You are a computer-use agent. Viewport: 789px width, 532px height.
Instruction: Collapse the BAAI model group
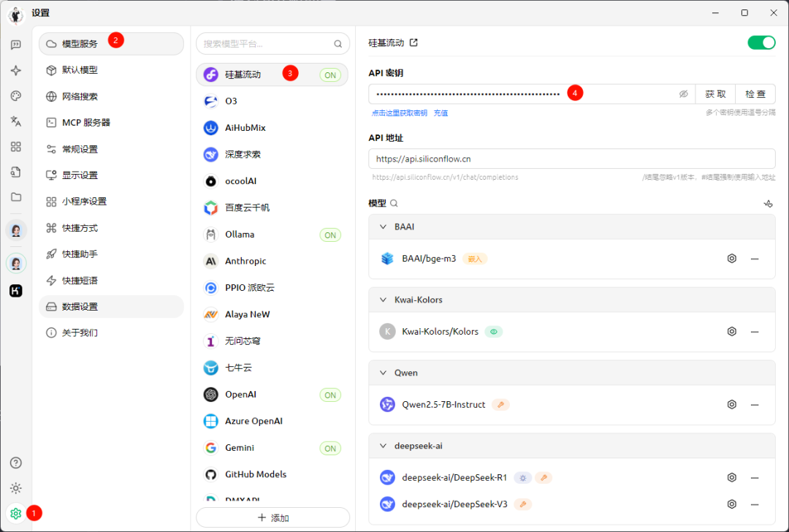(383, 227)
